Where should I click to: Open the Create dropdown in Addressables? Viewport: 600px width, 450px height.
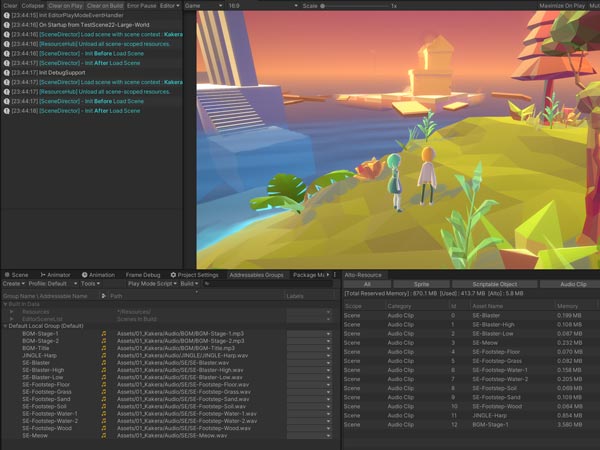pos(13,284)
